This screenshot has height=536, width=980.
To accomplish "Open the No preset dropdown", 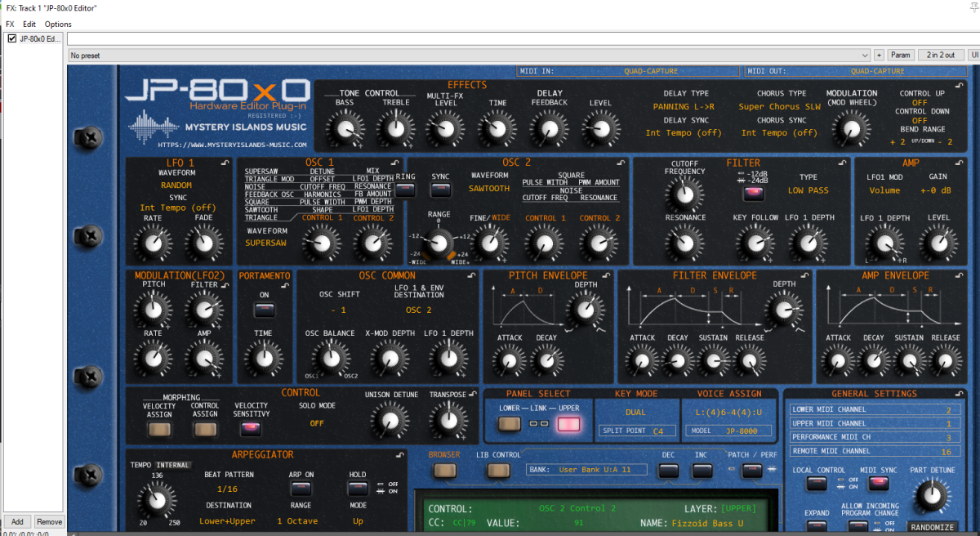I will tap(469, 55).
